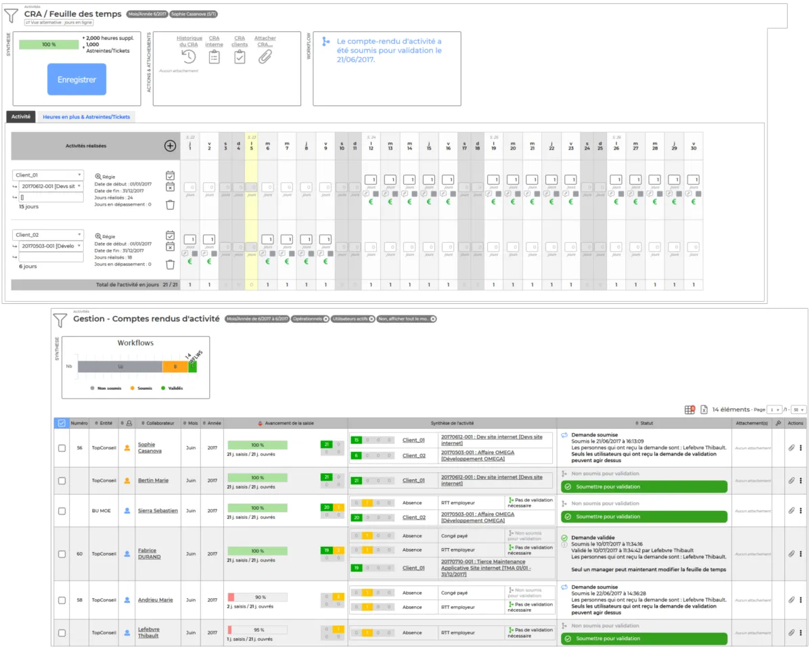Screen dimensions: 812x651
Task: Click the Régie magnifier icon for Client_02
Action: [x=98, y=236]
